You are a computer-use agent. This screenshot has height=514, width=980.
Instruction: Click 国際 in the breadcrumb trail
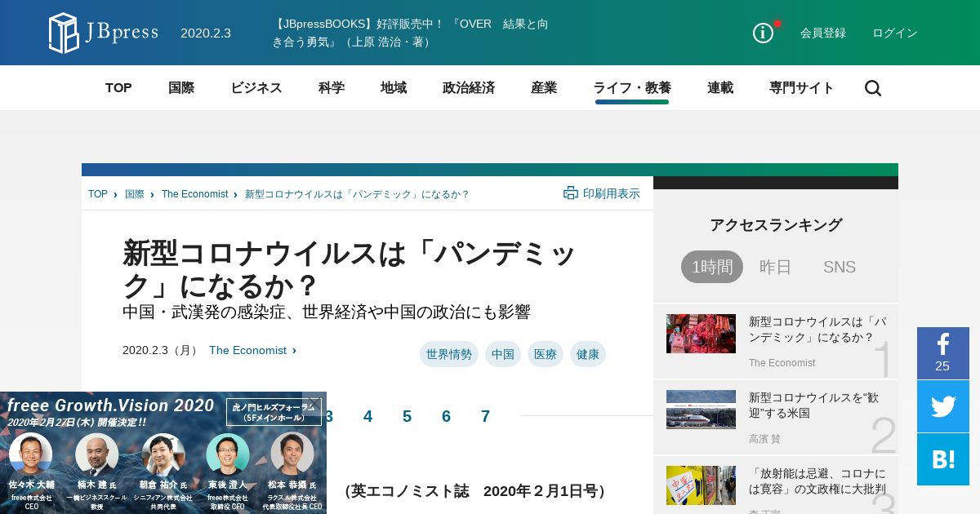click(135, 194)
